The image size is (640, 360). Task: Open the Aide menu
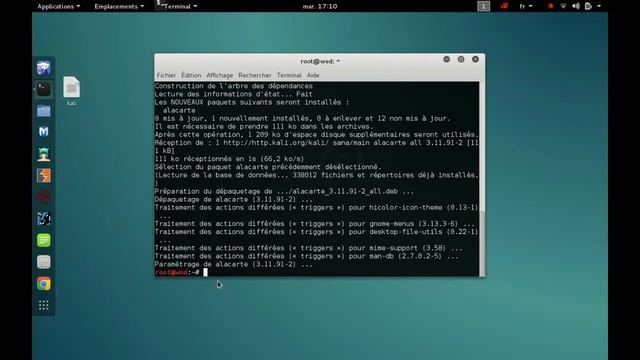(x=313, y=75)
